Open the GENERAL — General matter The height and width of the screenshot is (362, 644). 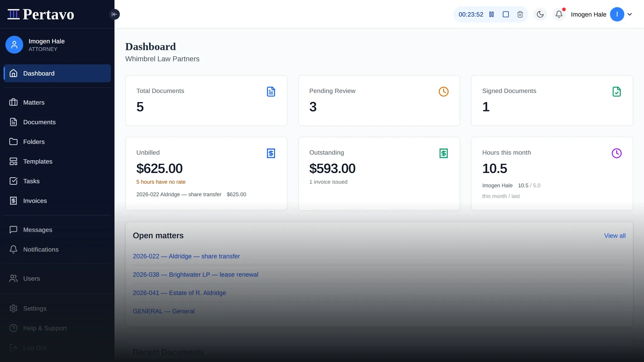pyautogui.click(x=164, y=311)
